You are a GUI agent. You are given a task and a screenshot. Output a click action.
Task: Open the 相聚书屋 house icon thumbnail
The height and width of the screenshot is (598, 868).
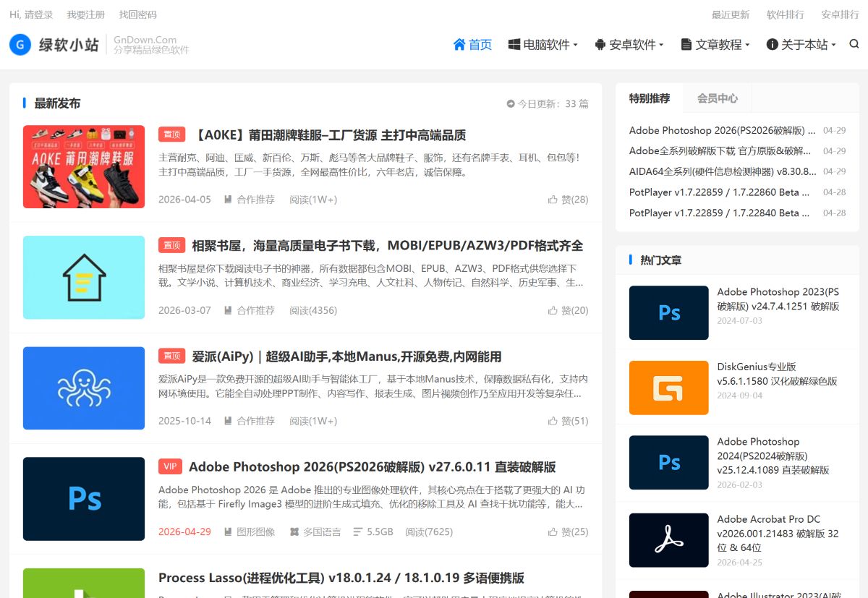[84, 278]
